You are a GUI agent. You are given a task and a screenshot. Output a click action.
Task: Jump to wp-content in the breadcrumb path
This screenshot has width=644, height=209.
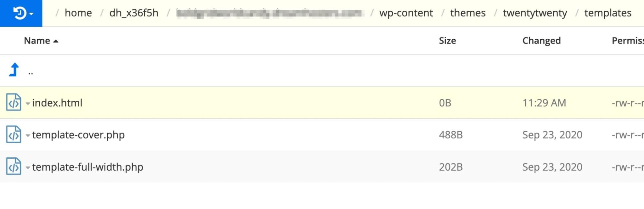click(406, 13)
